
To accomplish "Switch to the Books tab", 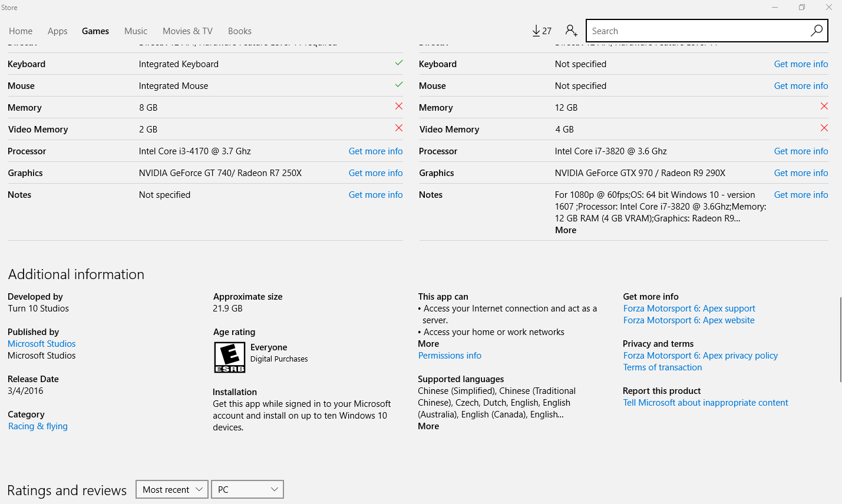I will pyautogui.click(x=240, y=31).
